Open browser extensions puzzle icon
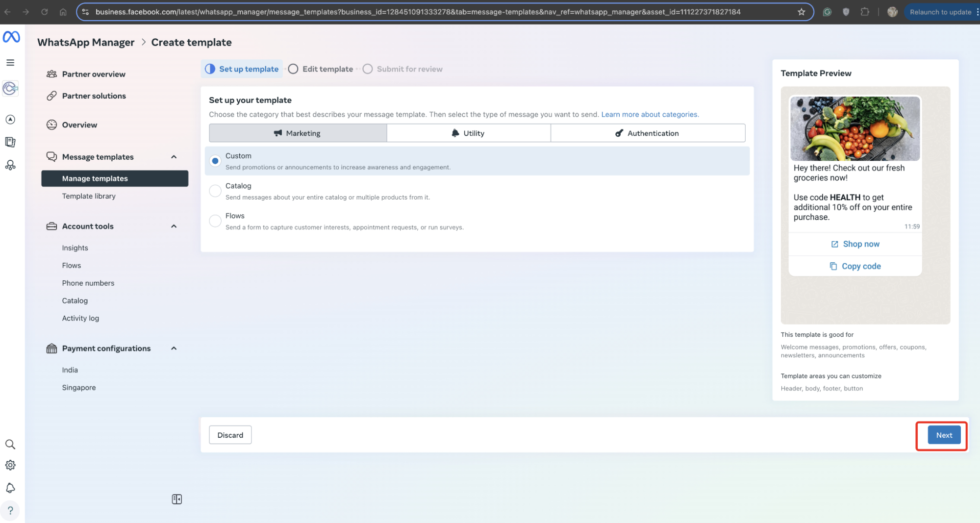 point(865,12)
